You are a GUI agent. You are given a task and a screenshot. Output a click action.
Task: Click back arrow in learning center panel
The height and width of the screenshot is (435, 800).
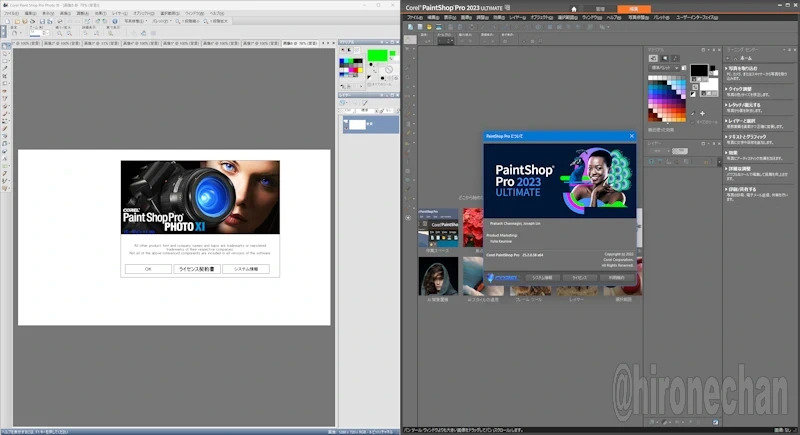click(x=727, y=58)
